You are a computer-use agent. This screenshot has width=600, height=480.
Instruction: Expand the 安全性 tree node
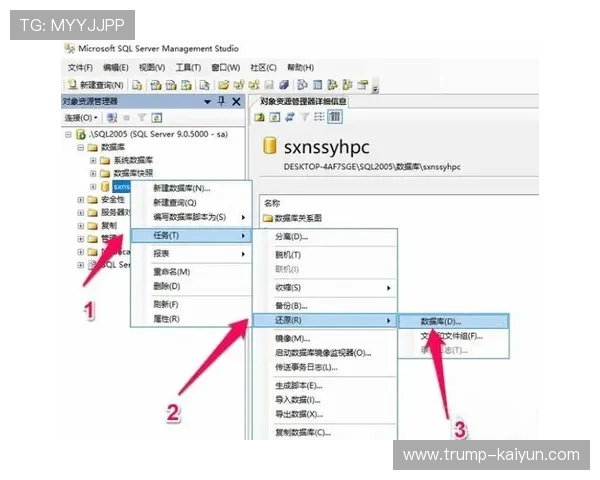[80, 199]
